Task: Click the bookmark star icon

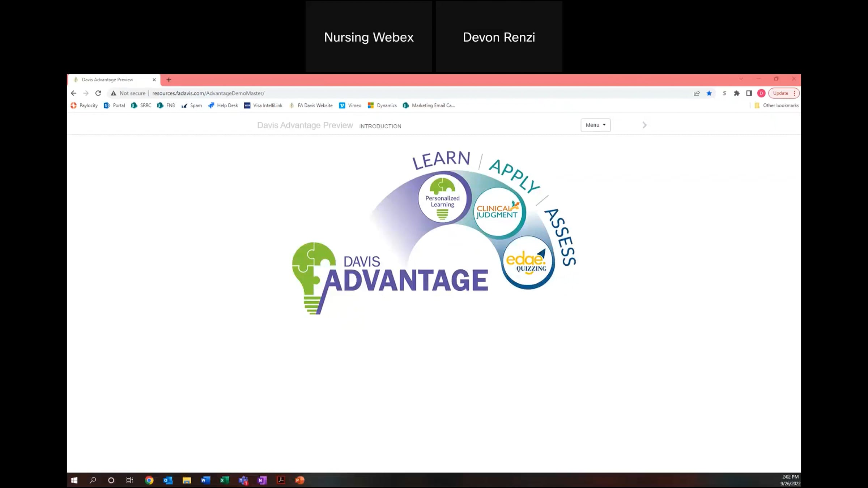Action: [x=709, y=93]
